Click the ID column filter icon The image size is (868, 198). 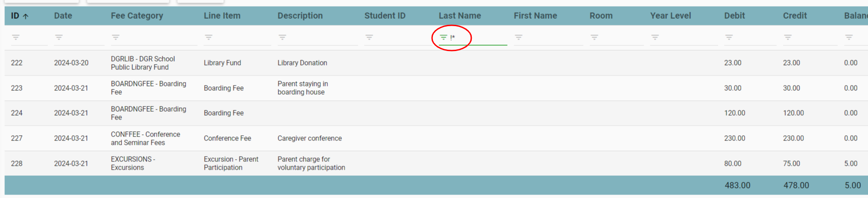[16, 38]
